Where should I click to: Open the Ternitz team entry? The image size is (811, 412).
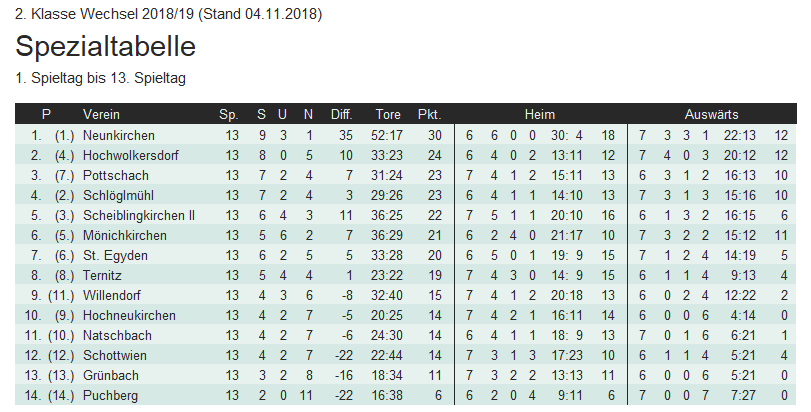[x=102, y=275]
